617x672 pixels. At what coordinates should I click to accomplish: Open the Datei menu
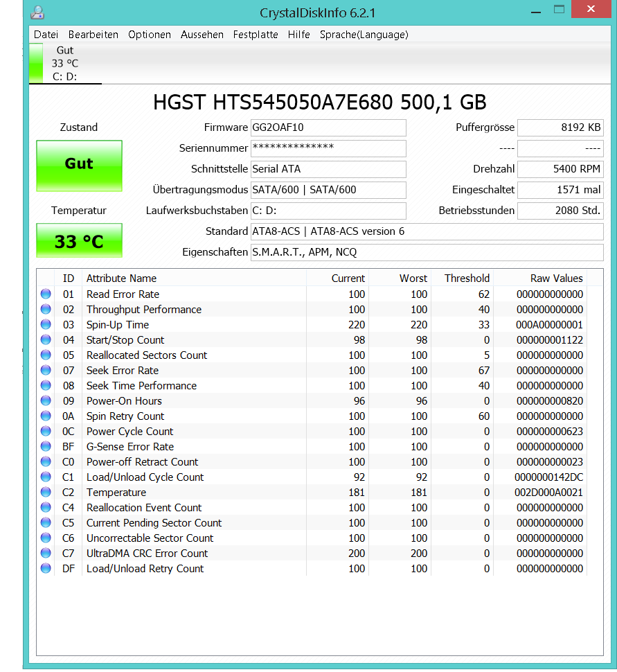[46, 34]
